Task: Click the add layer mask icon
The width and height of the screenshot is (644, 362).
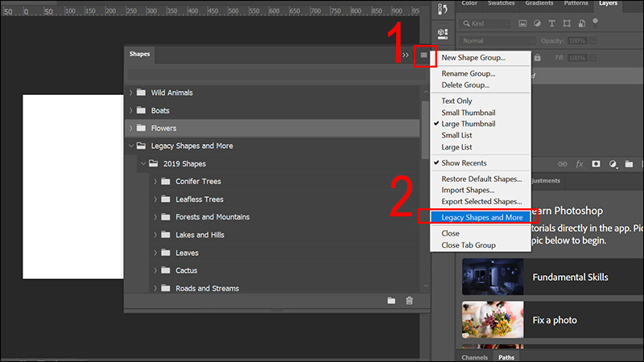Action: coord(596,163)
